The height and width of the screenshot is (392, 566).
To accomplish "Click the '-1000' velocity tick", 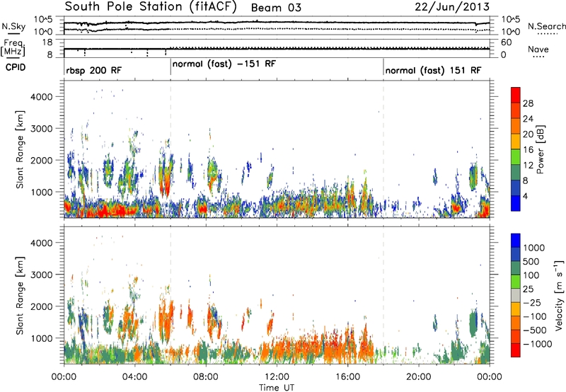I will pyautogui.click(x=537, y=344).
